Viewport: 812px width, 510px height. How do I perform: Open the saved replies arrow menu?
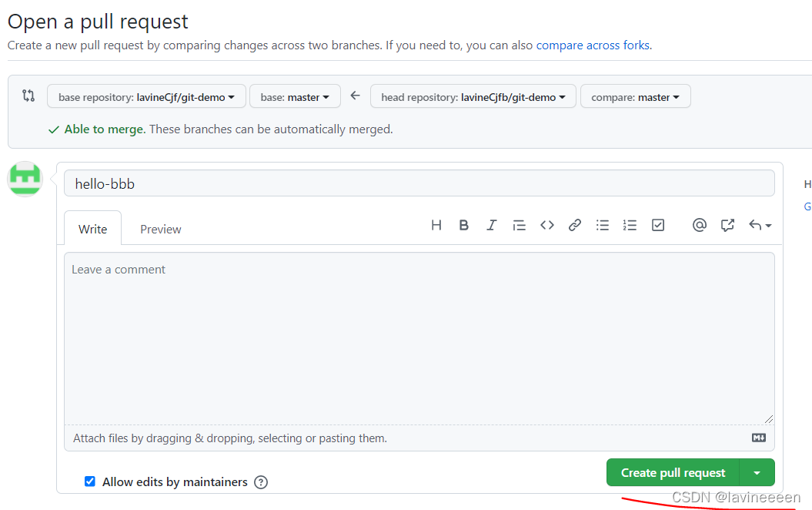[760, 225]
